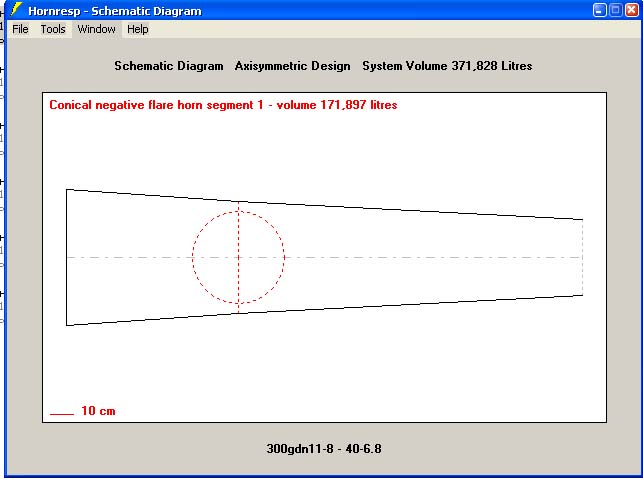Minimize the Hornresp Schematic Diagram window
This screenshot has height=478, width=643.
(600, 10)
